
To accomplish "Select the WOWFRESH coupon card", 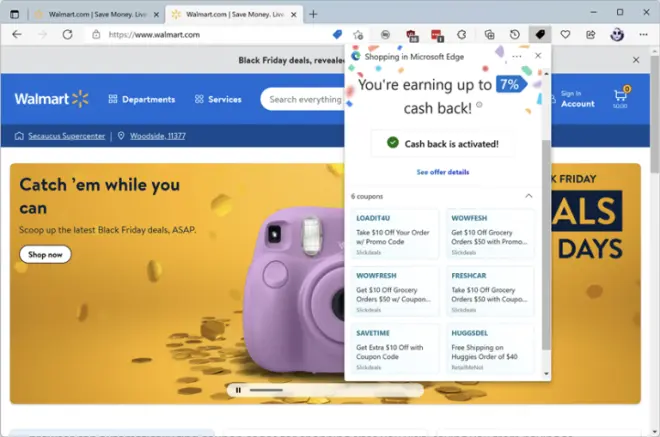I will (x=394, y=291).
